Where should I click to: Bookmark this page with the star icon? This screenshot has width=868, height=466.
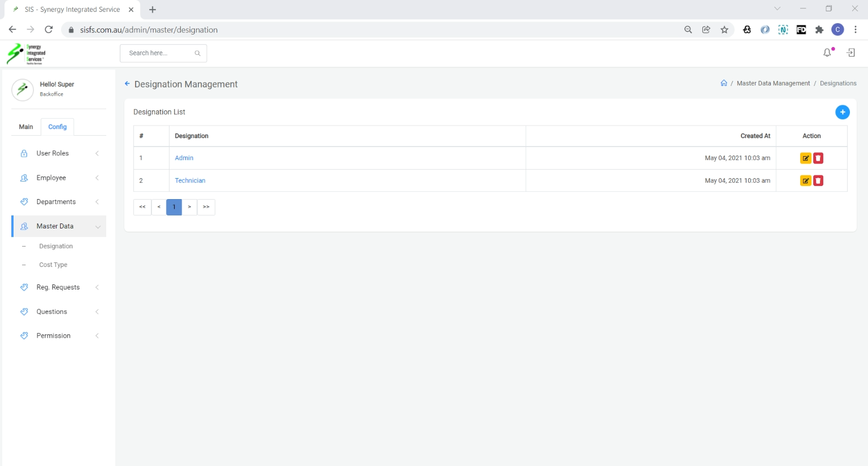724,30
